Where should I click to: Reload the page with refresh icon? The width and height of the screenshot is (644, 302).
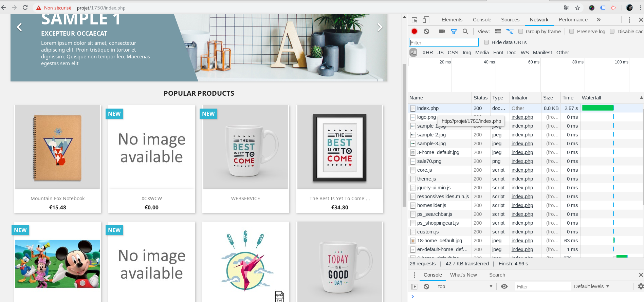[25, 7]
